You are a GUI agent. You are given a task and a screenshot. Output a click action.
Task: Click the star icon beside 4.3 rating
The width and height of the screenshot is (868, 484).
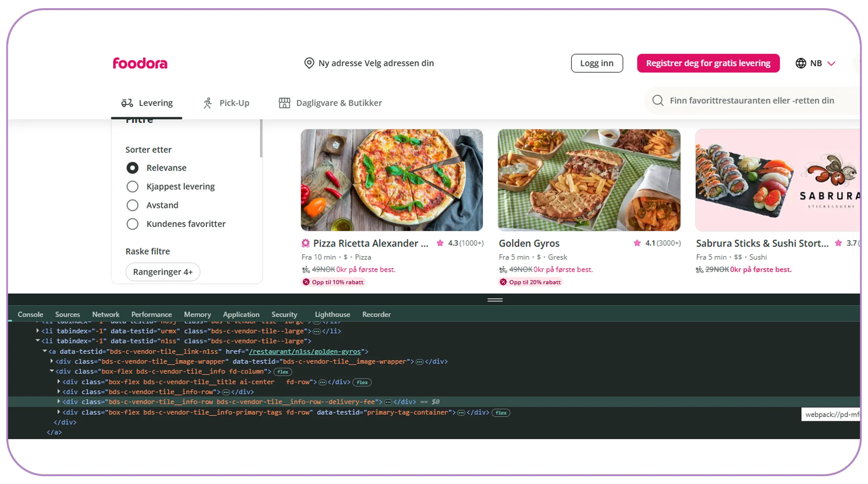(440, 243)
